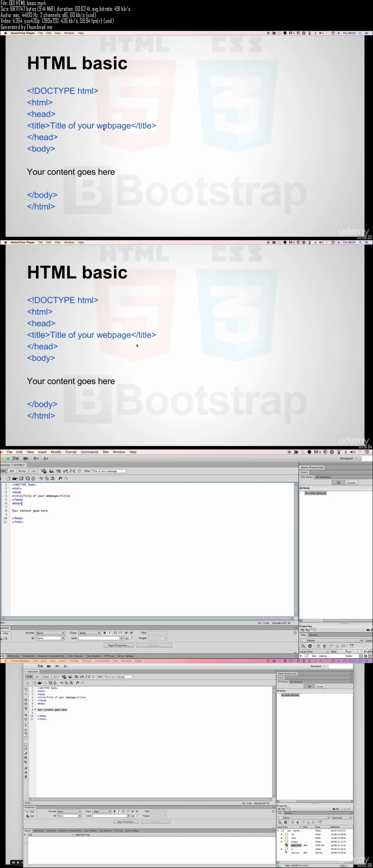The height and width of the screenshot is (868, 373).
Task: Select HTML property mode in index.html frame
Action: (x=30, y=812)
